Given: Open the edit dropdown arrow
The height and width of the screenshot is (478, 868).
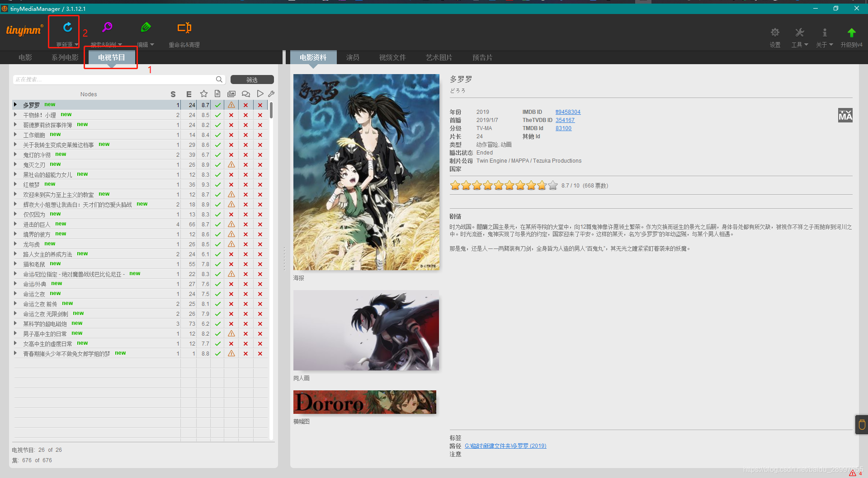Looking at the screenshot, I should tap(152, 44).
